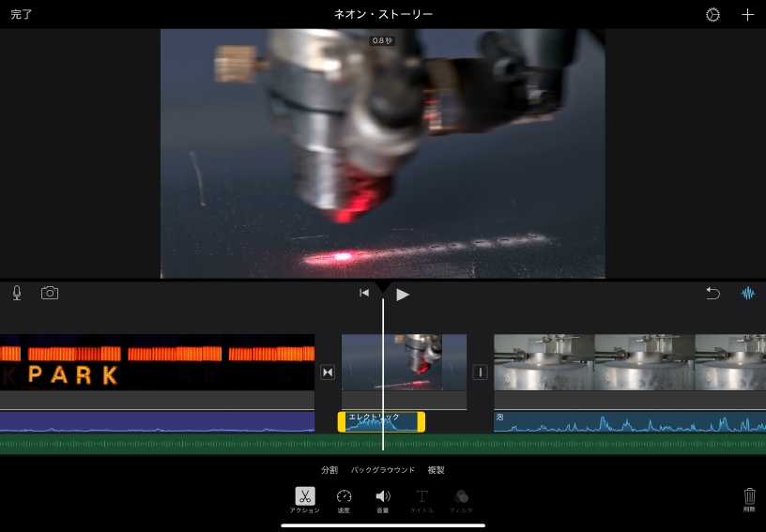Click the plus icon to add media

747,15
